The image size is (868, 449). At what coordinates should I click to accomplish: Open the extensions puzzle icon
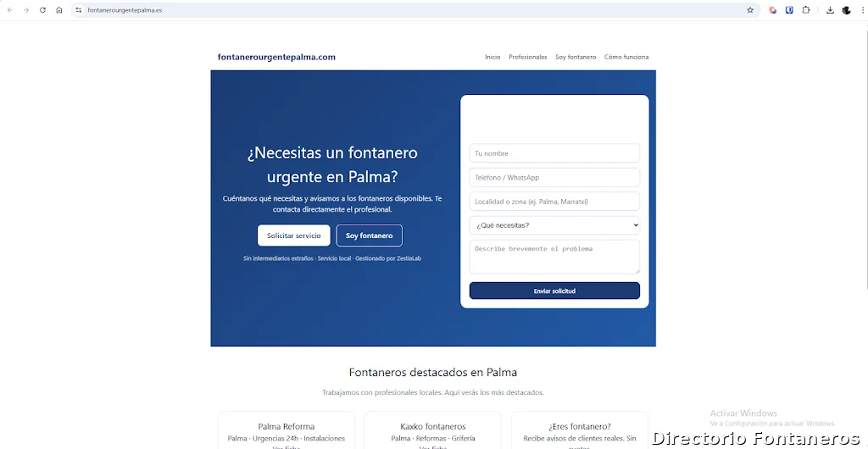pos(806,10)
